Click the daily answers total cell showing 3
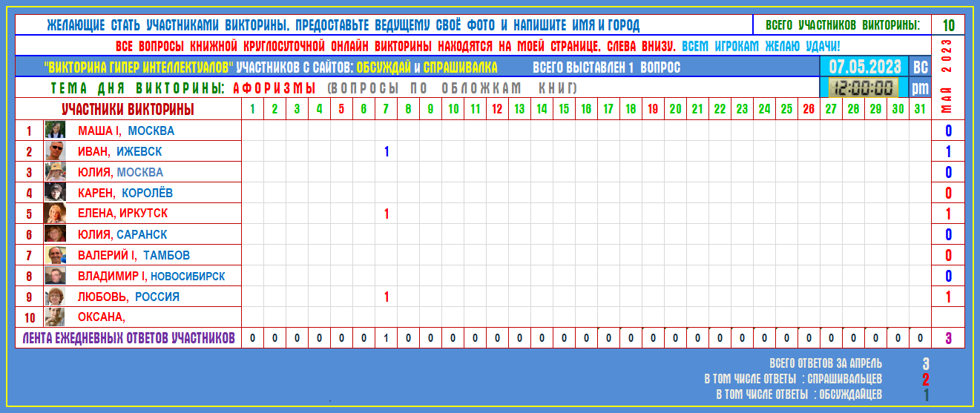This screenshot has width=980, height=413. click(948, 339)
